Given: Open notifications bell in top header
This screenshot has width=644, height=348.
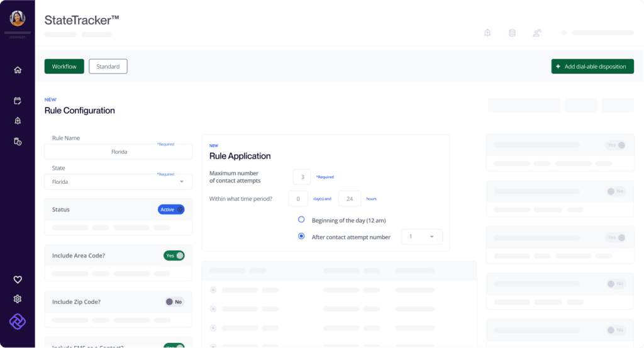Looking at the screenshot, I should (487, 33).
